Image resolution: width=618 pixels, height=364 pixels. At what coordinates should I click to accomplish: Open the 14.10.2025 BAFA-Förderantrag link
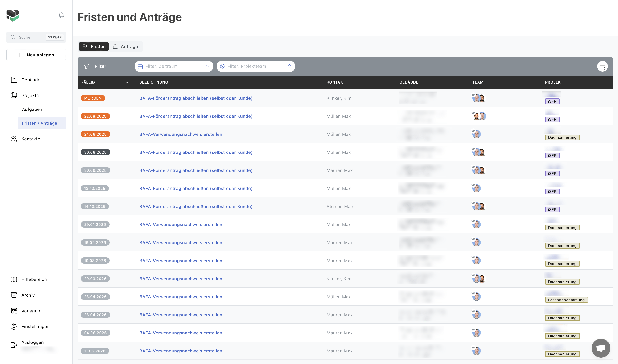(x=196, y=206)
